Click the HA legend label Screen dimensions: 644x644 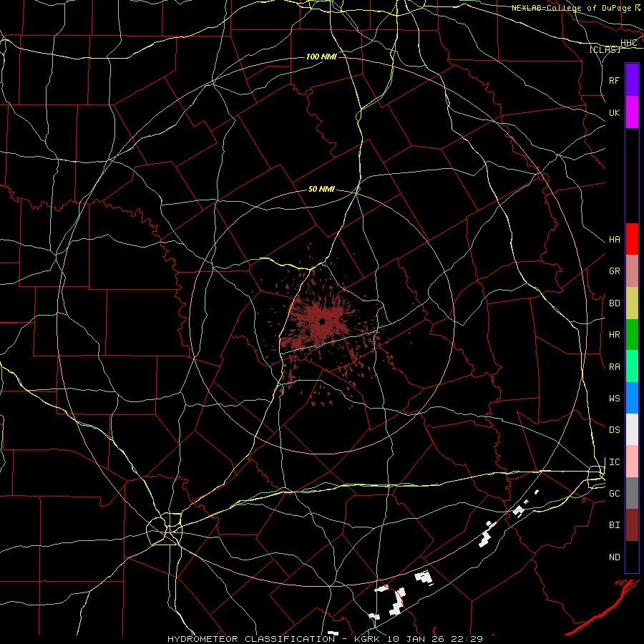point(614,240)
